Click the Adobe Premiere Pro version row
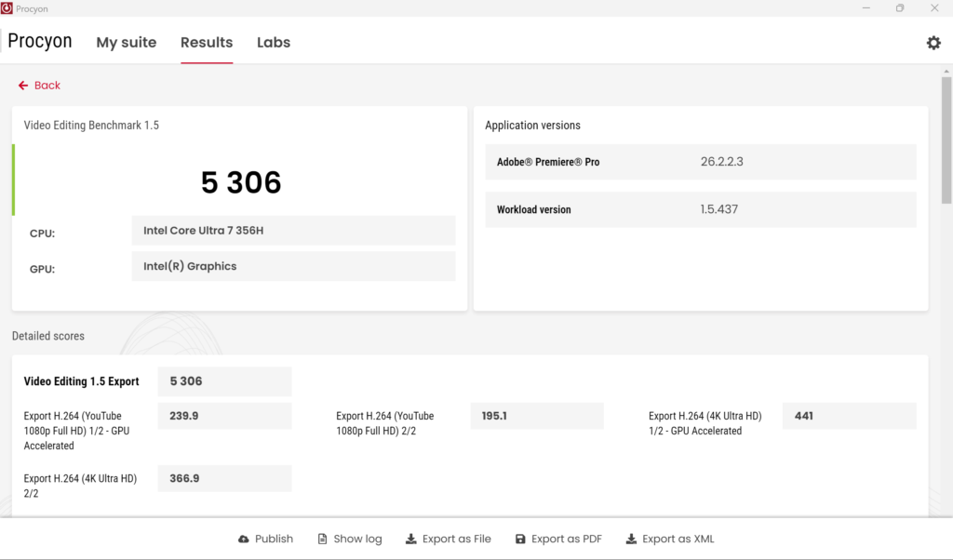Viewport: 953px width, 560px height. tap(701, 162)
